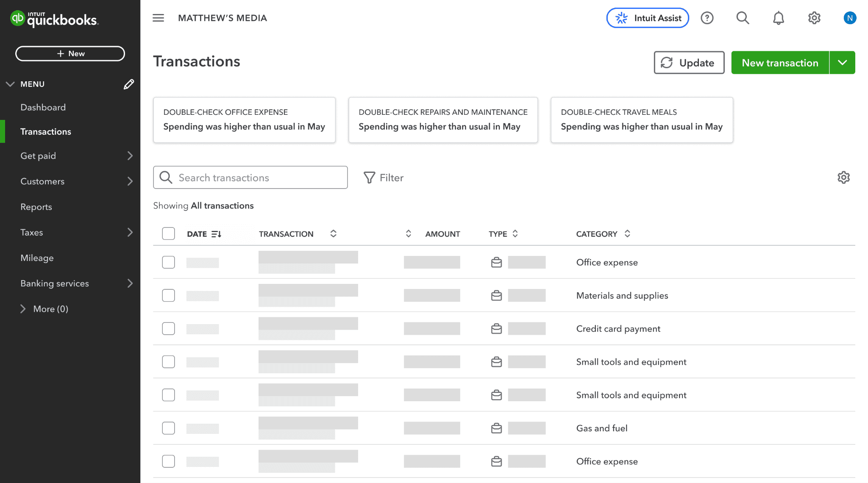
Task: Check the last Office expense row checkbox
Action: click(168, 461)
